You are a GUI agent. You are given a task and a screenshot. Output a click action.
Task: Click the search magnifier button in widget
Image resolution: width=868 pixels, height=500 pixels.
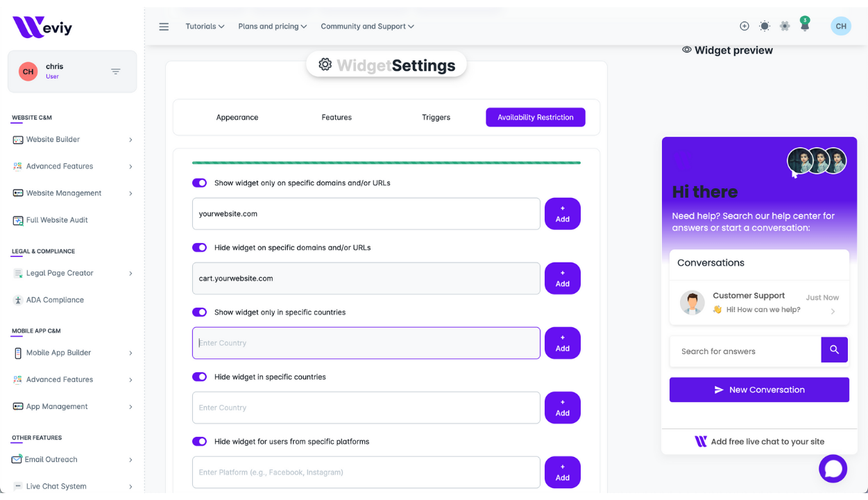pyautogui.click(x=834, y=350)
